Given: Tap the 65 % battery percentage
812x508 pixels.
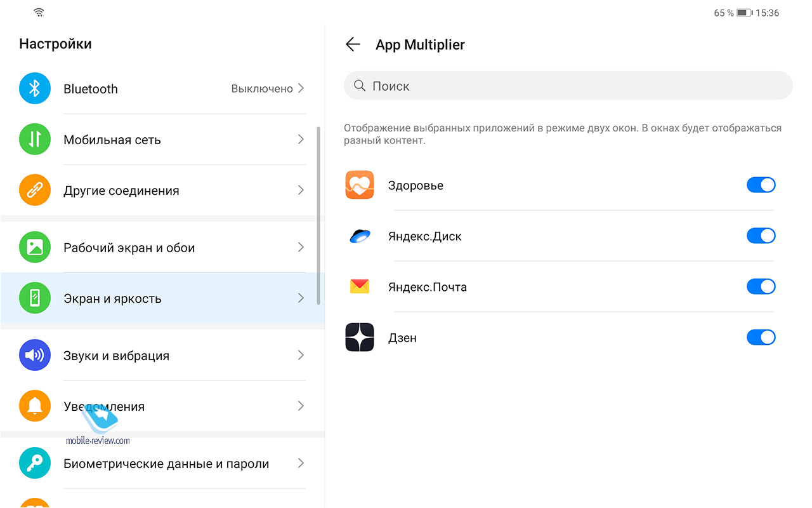Looking at the screenshot, I should 724,13.
